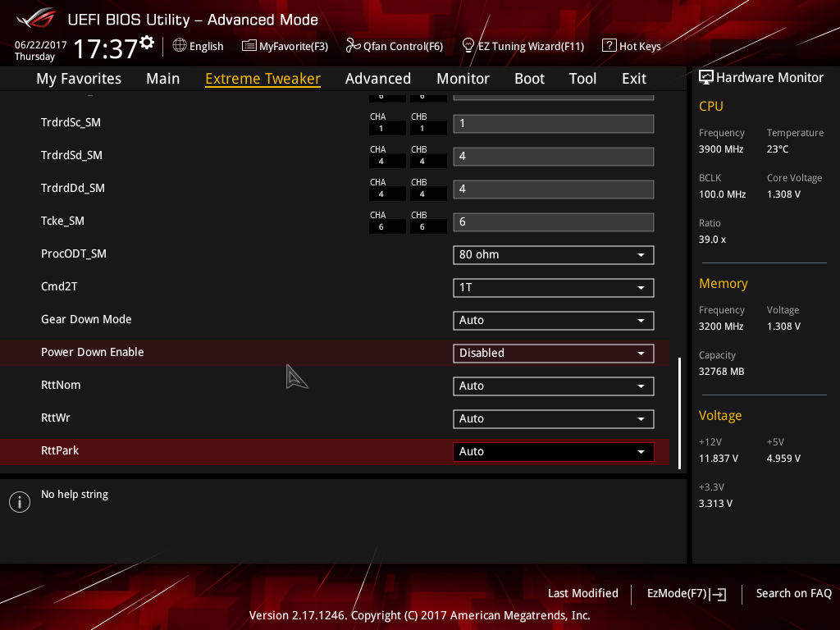
Task: Open the ProcODT_SM 80 ohm dropdown
Action: click(x=554, y=255)
